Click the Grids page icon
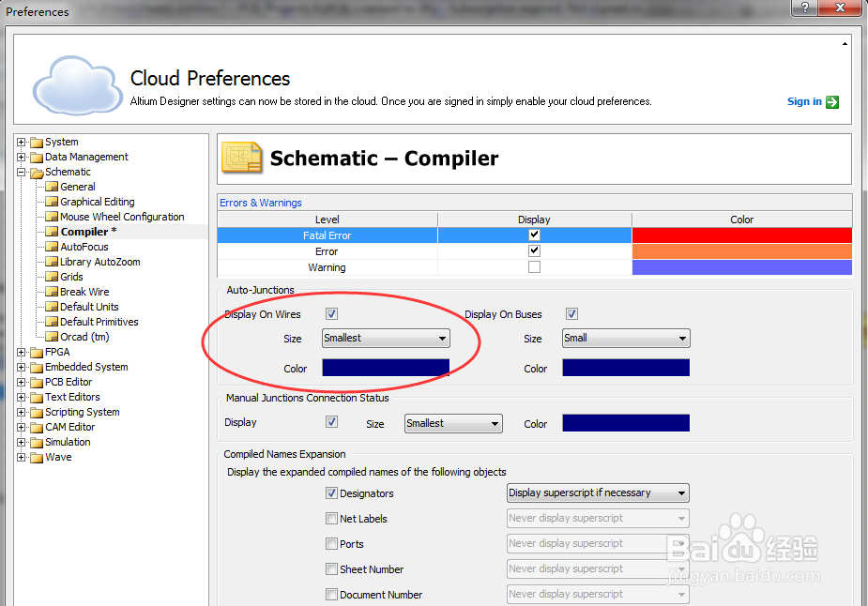868x606 pixels. click(x=52, y=277)
